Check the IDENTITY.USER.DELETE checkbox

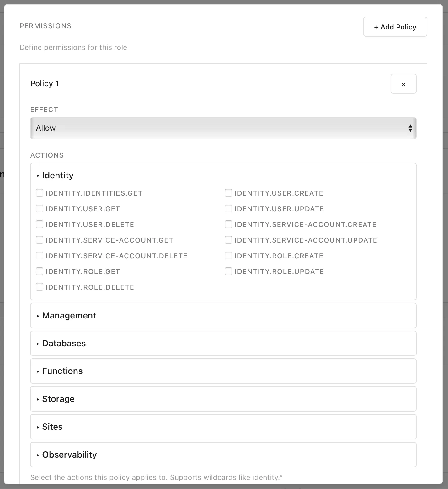[40, 224]
